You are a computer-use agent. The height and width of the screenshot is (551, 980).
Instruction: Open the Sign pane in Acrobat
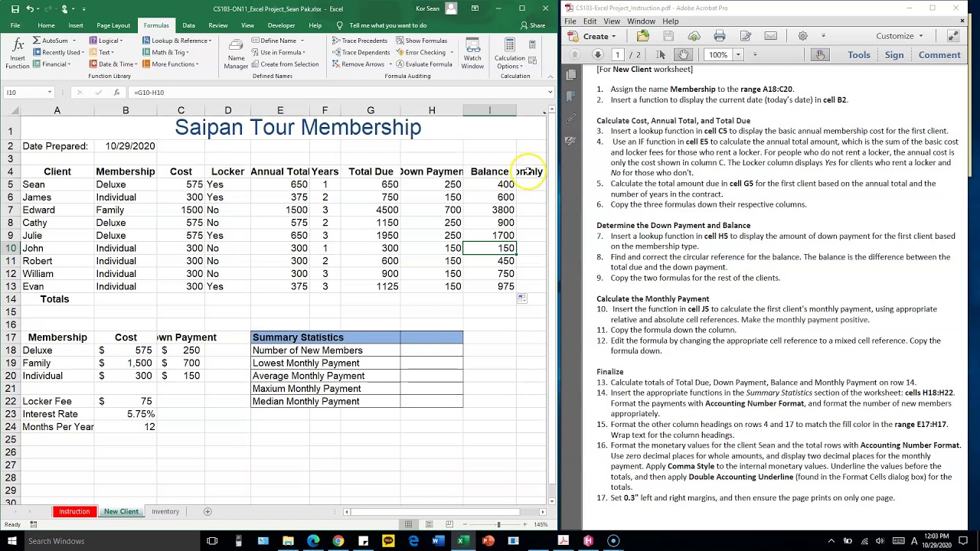click(894, 55)
